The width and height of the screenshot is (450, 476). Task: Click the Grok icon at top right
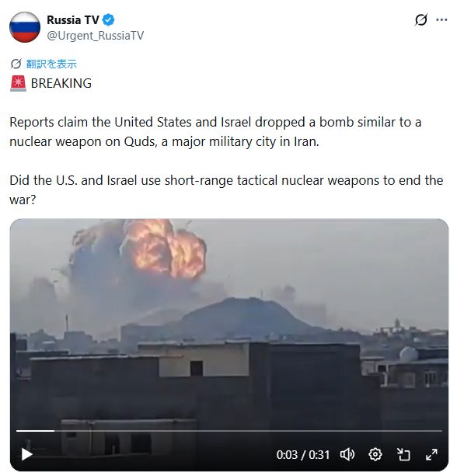coord(420,20)
